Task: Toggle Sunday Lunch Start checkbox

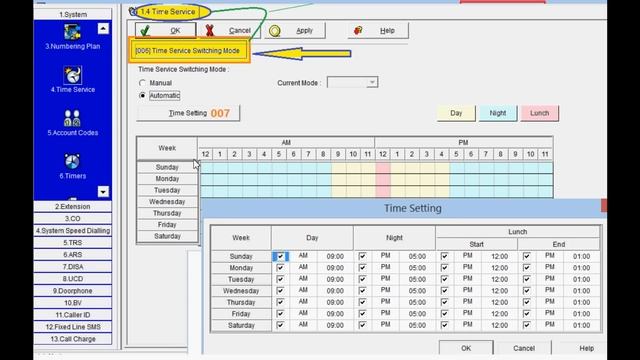Action: pyautogui.click(x=444, y=256)
